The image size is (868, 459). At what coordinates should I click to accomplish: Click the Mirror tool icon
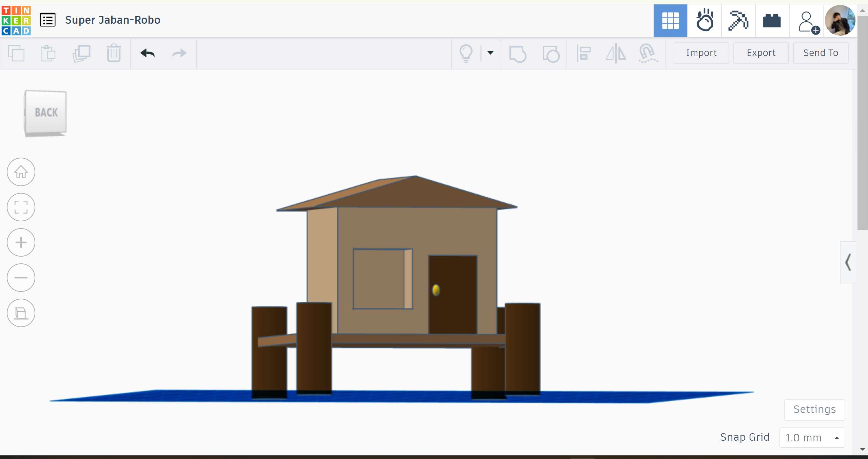point(616,54)
